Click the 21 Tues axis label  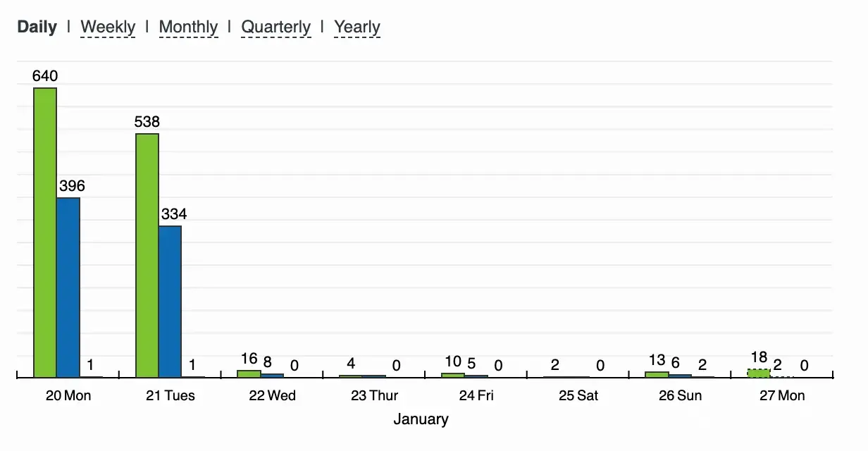(170, 395)
